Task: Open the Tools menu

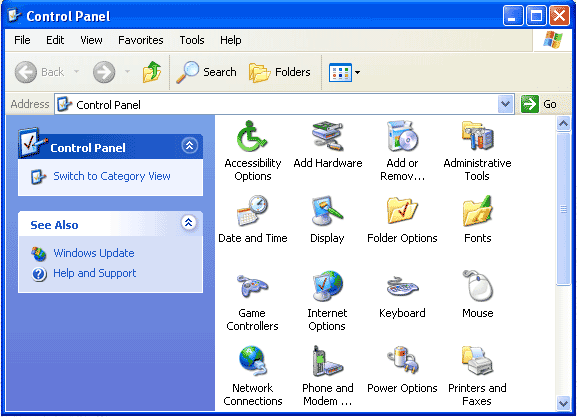Action: 192,40
